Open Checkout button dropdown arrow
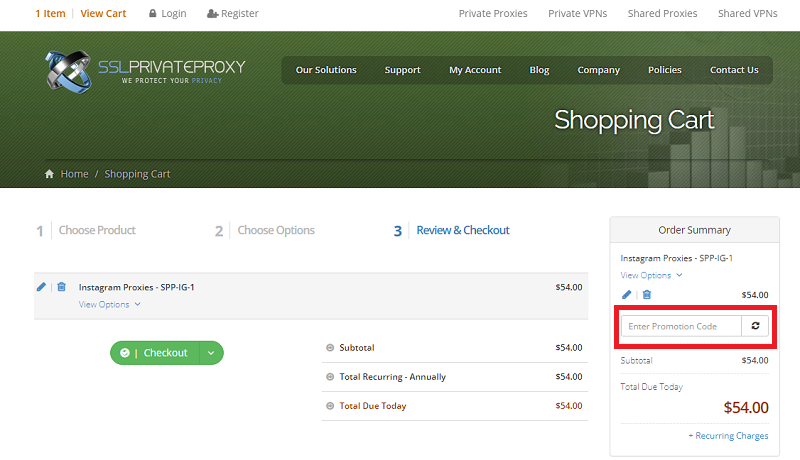The width and height of the screenshot is (800, 460). (x=211, y=353)
